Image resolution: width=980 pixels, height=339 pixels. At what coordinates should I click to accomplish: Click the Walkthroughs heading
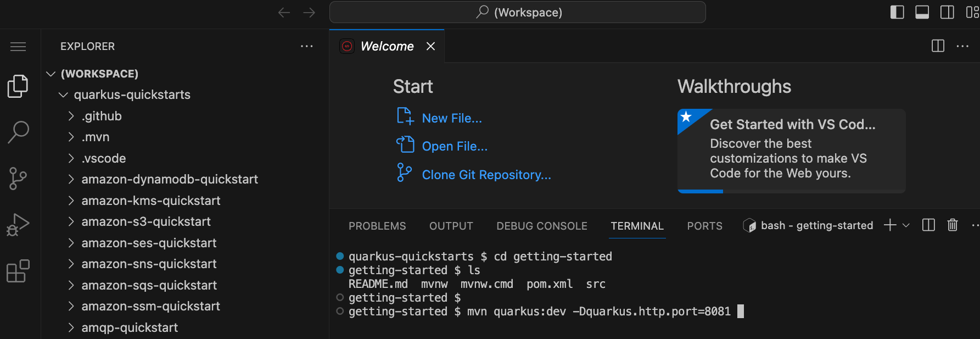[734, 86]
